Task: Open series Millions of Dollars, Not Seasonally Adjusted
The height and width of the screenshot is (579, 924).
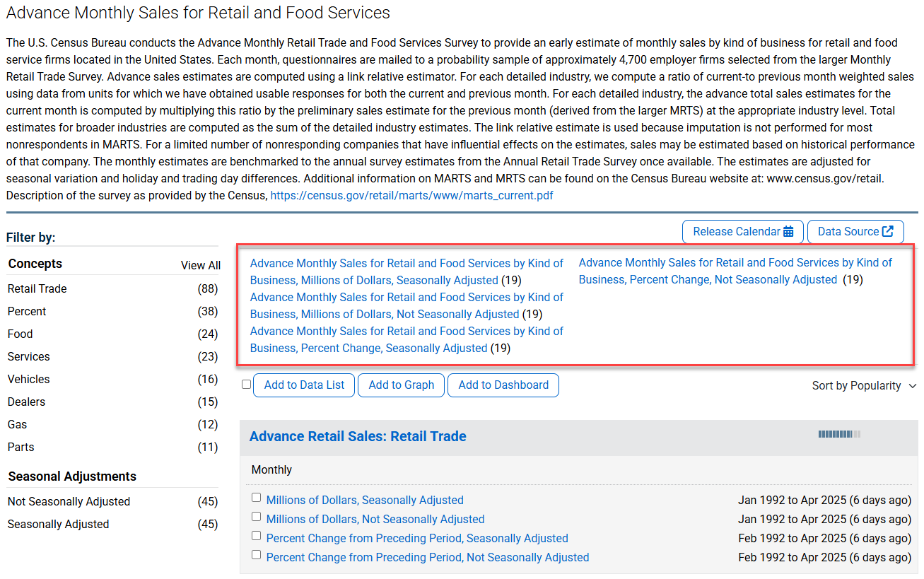Action: pos(375,519)
